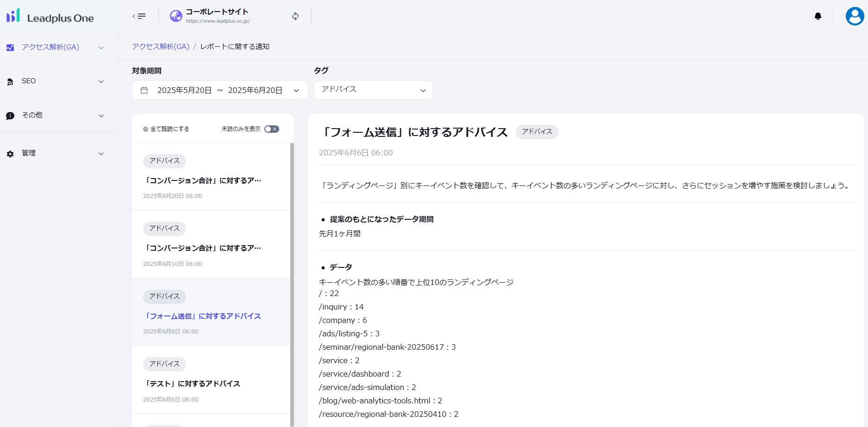Click the アクセス解析(GA) breadcrumb link
The image size is (868, 427).
click(161, 47)
